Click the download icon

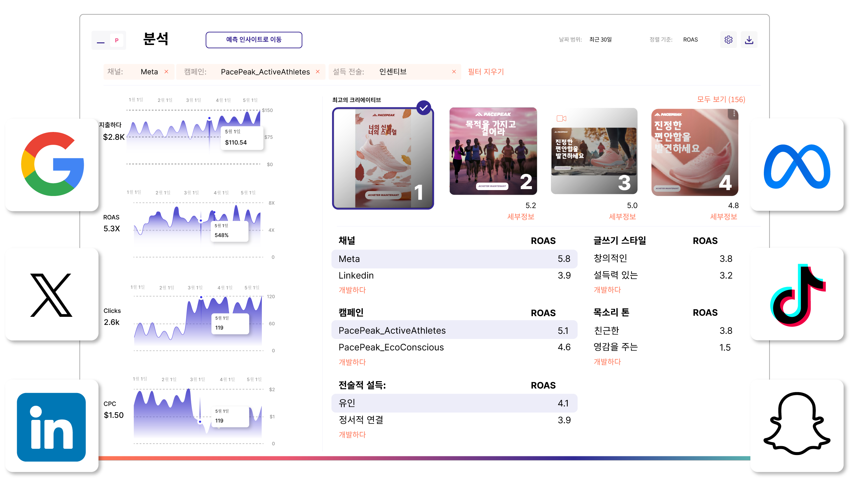pos(749,40)
